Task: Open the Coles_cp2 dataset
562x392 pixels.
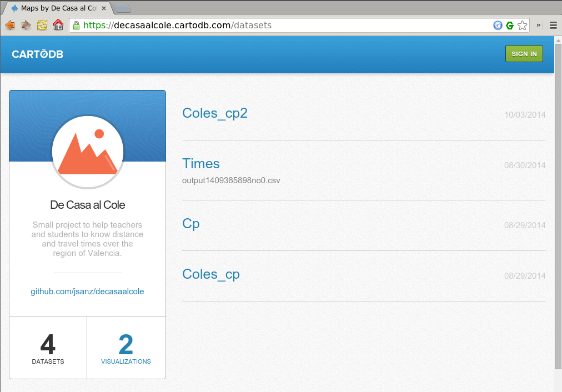Action: (x=215, y=113)
